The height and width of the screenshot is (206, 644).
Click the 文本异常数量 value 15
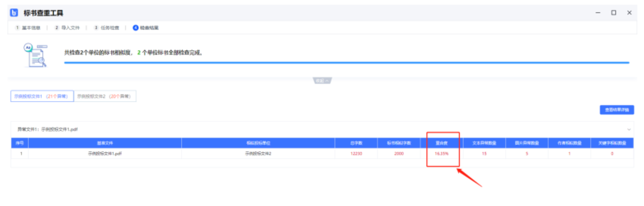point(484,154)
